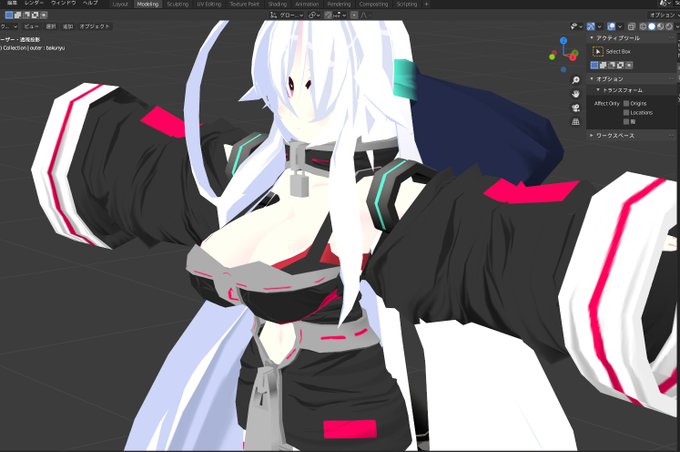This screenshot has width=680, height=452.
Task: Choose 'Subtract' mode in Active Tool panel
Action: click(x=612, y=65)
